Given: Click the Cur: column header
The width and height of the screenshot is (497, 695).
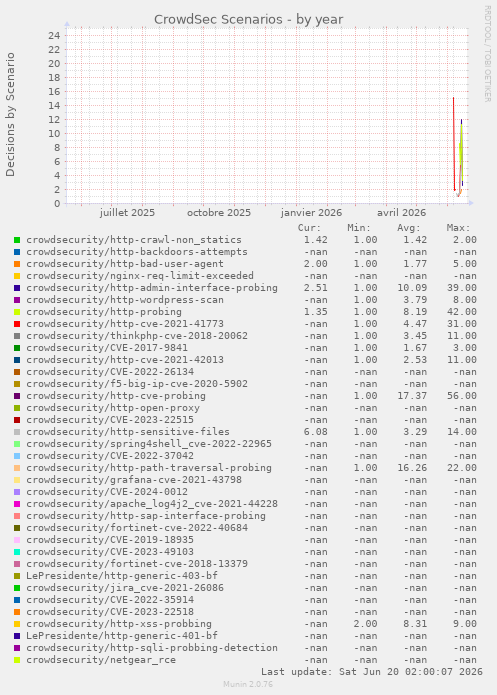Looking at the screenshot, I should [x=309, y=228].
